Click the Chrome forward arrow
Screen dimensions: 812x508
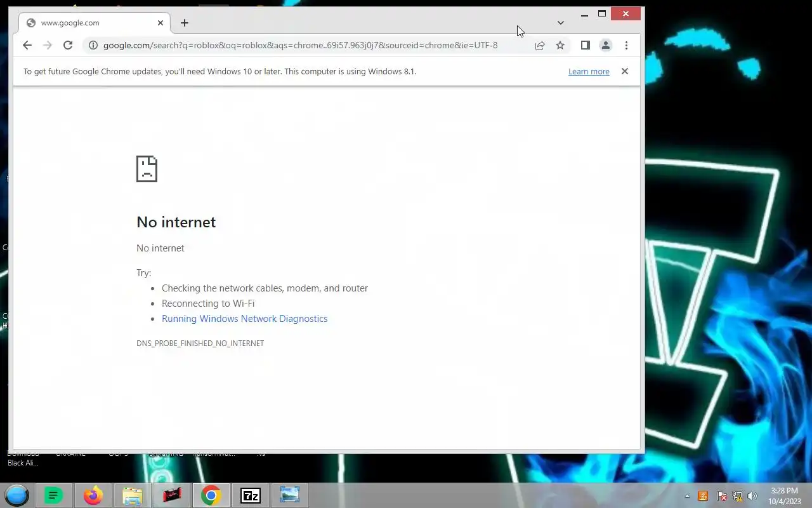tap(47, 45)
